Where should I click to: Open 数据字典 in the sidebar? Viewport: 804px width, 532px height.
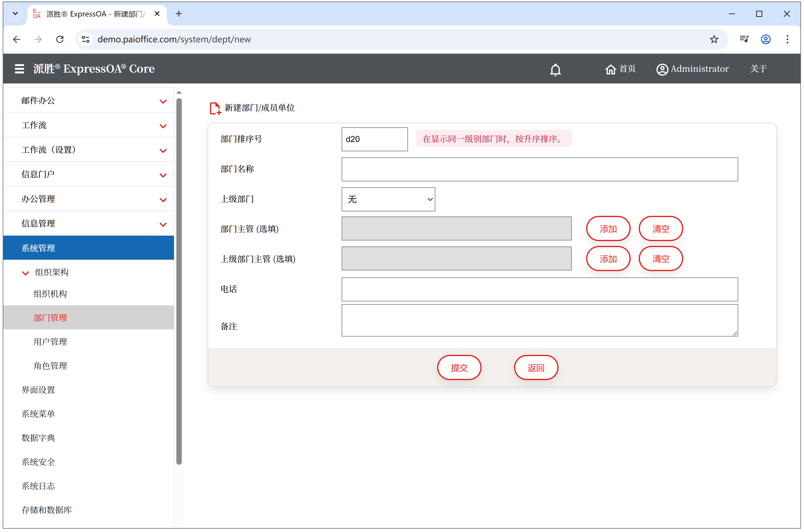pos(38,438)
